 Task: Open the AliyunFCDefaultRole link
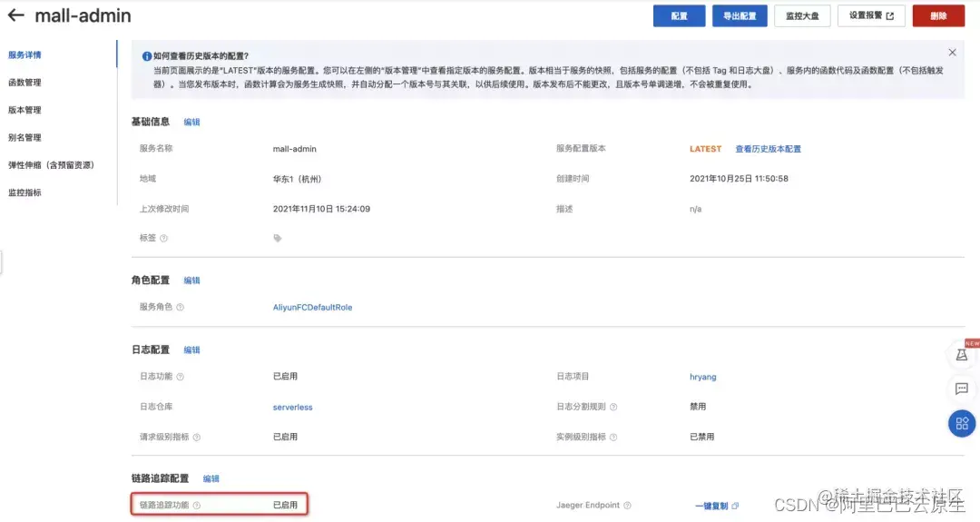(312, 307)
